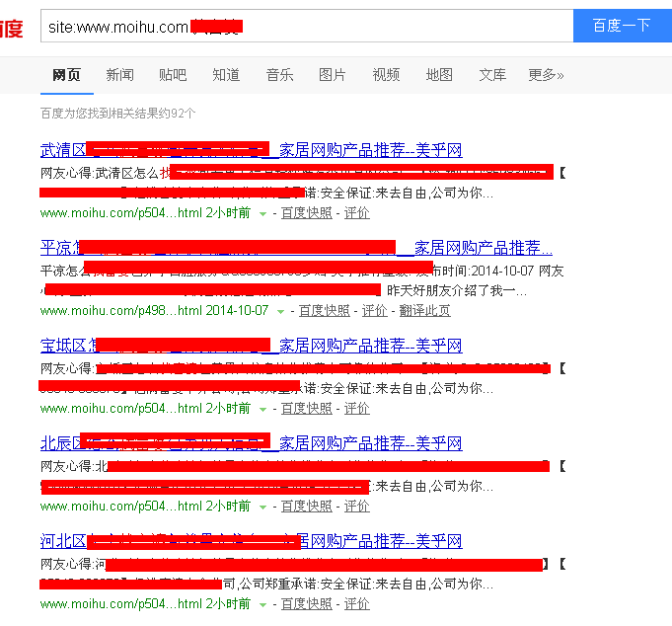
Task: Click 评价 for the 河北区 result
Action: click(356, 604)
